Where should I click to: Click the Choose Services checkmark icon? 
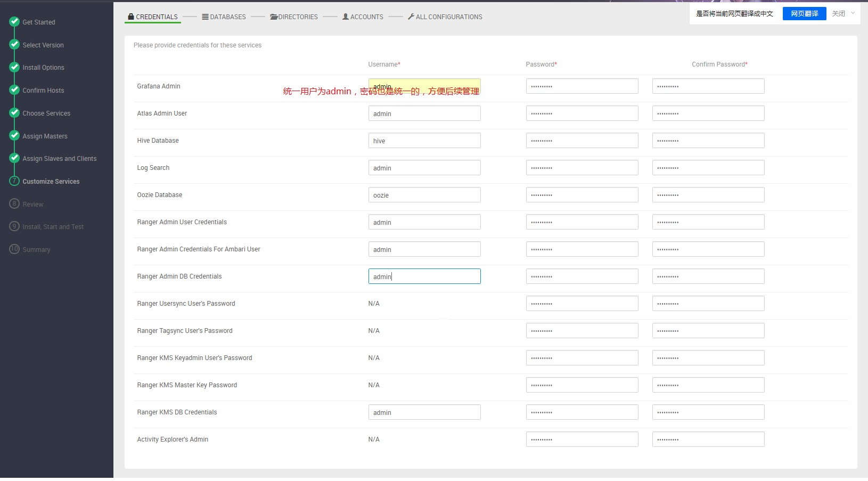click(x=14, y=113)
